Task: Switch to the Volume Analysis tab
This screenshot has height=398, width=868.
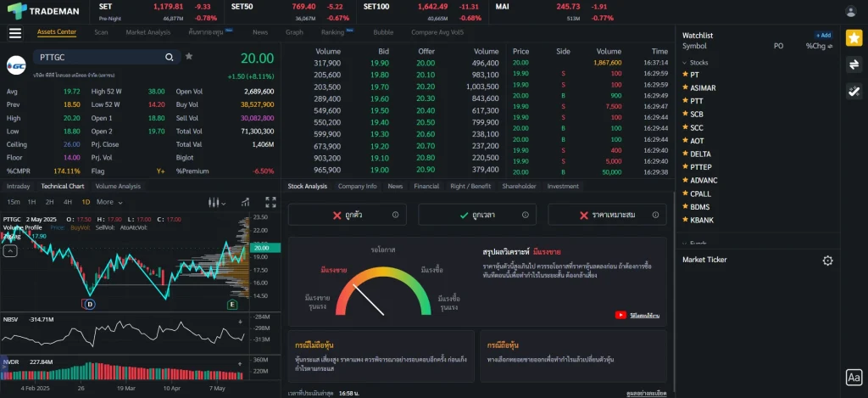Action: [118, 186]
